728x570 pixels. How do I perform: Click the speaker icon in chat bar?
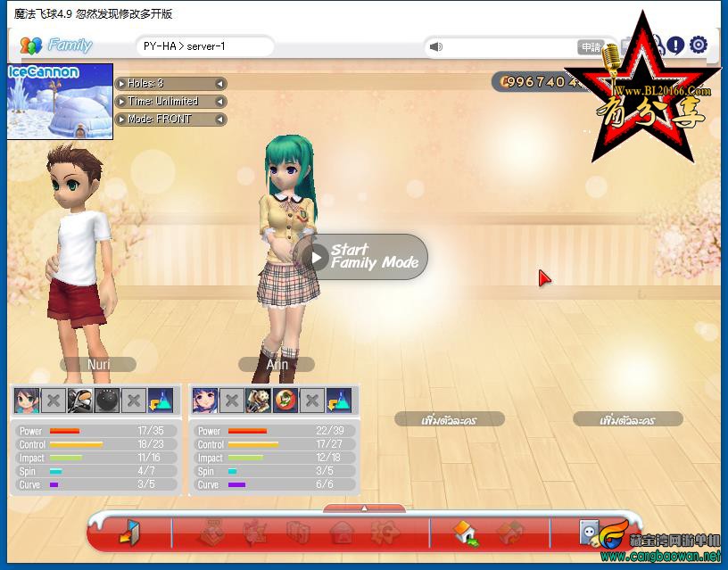(x=436, y=47)
